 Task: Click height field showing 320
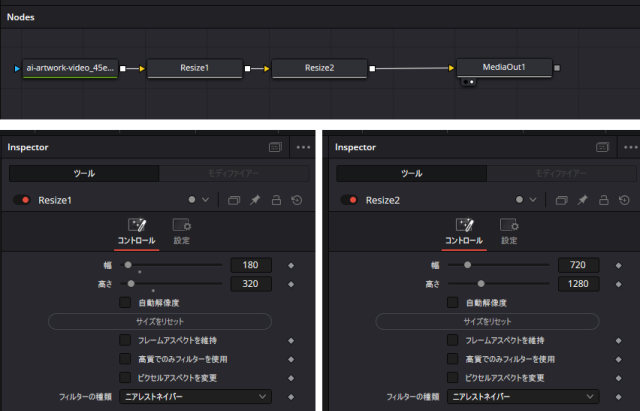point(251,284)
